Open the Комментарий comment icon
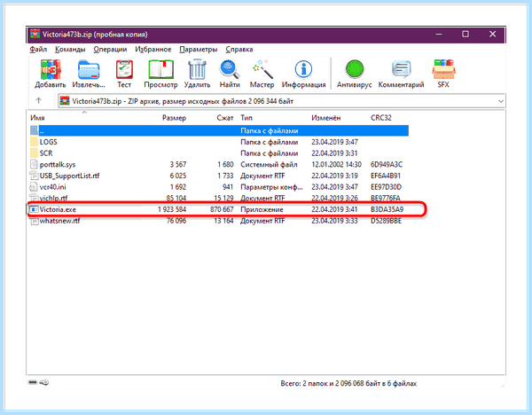The height and width of the screenshot is (415, 532). tap(401, 69)
